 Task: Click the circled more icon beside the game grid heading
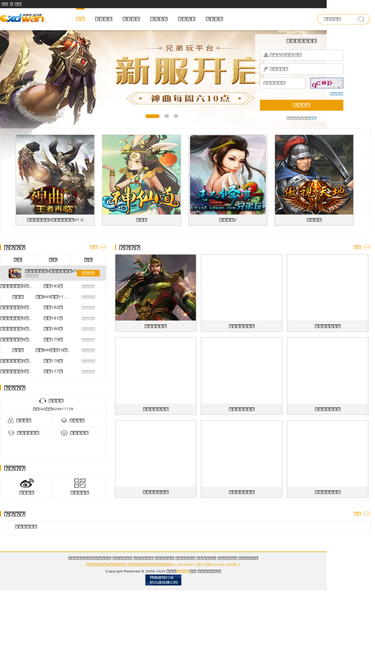point(366,247)
